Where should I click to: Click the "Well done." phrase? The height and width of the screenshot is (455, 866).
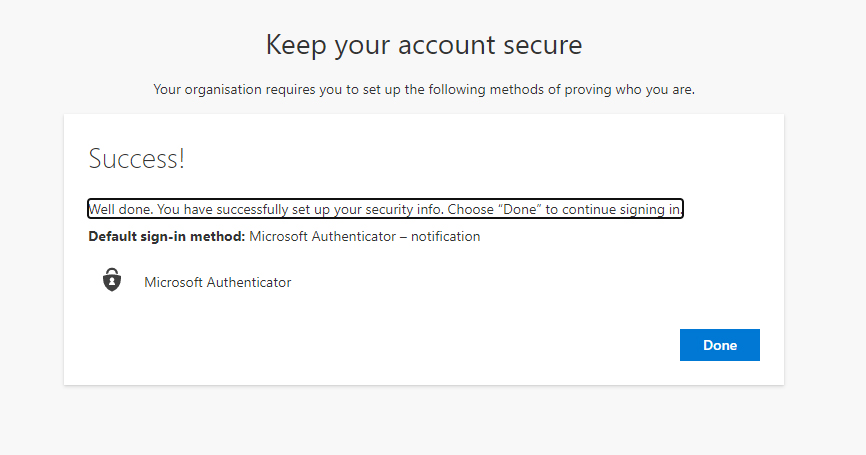[120, 210]
